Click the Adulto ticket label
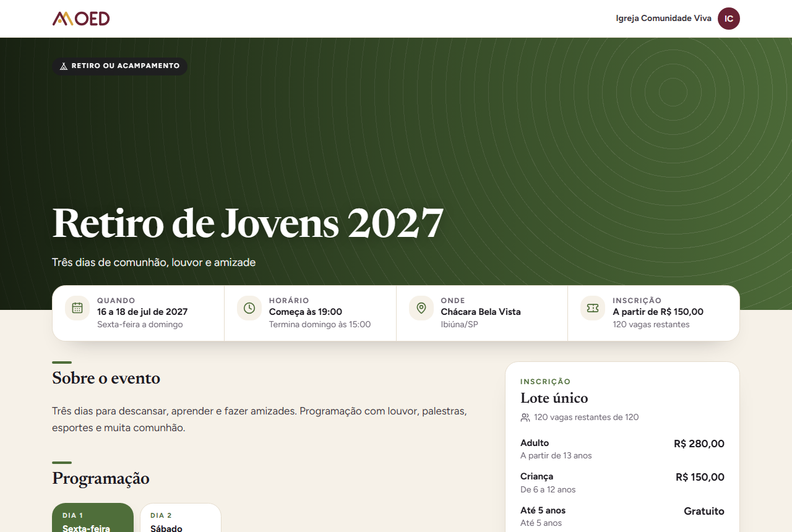This screenshot has width=792, height=532. [535, 443]
